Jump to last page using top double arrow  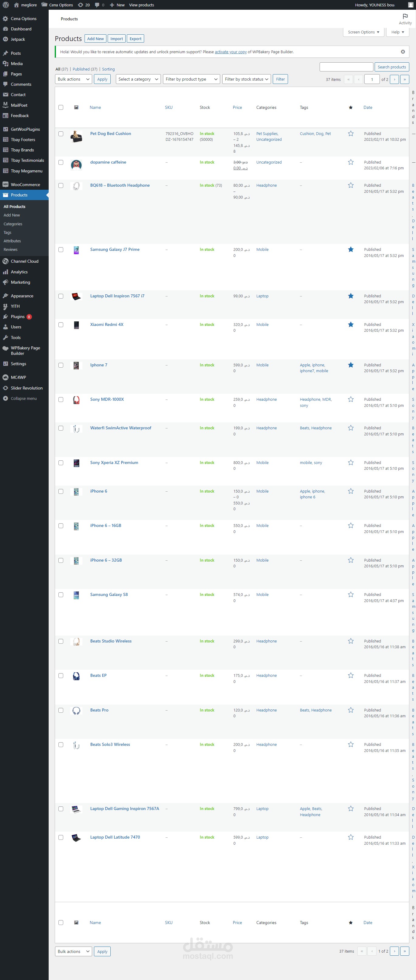coord(404,79)
